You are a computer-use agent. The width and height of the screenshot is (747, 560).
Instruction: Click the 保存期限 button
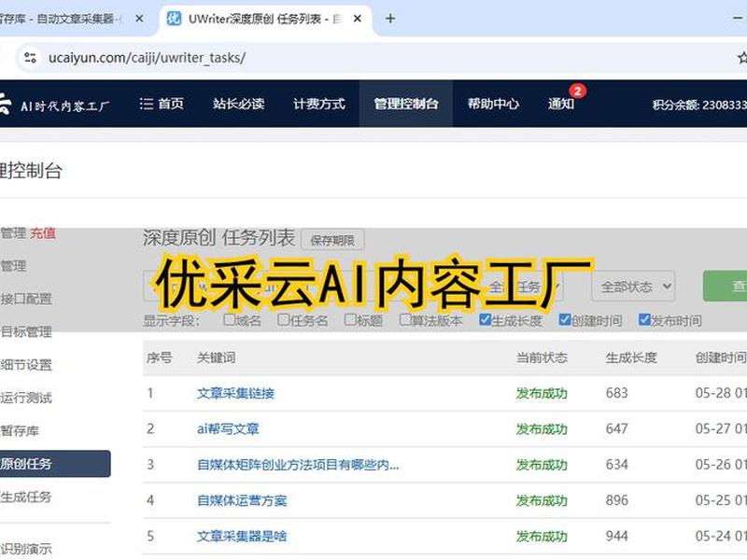coord(332,240)
